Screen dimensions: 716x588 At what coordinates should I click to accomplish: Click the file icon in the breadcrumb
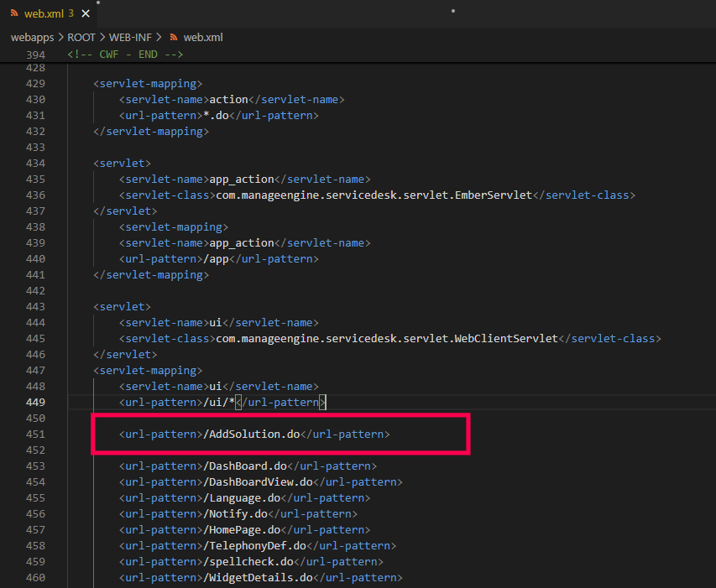pyautogui.click(x=175, y=38)
